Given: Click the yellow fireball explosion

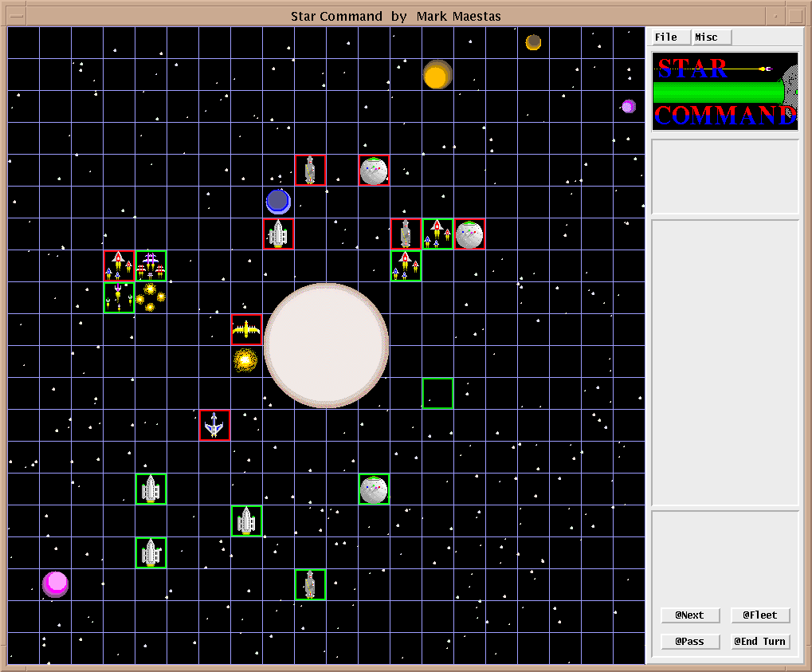Looking at the screenshot, I should point(245,361).
